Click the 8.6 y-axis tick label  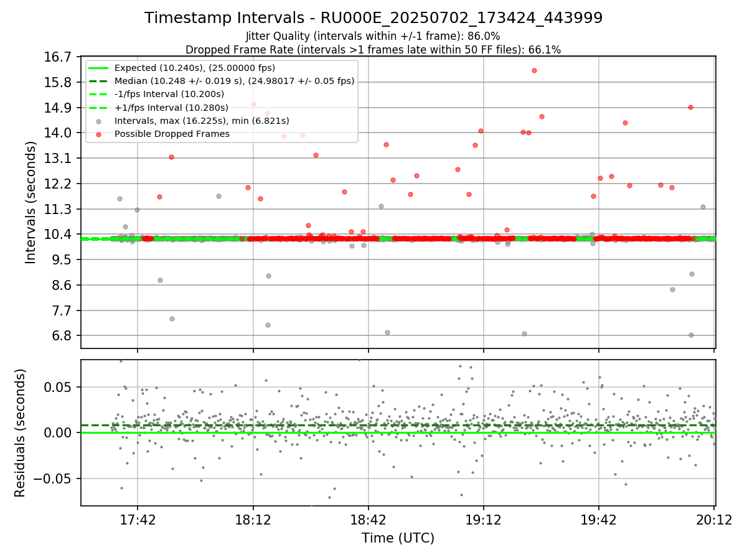[x=62, y=285]
